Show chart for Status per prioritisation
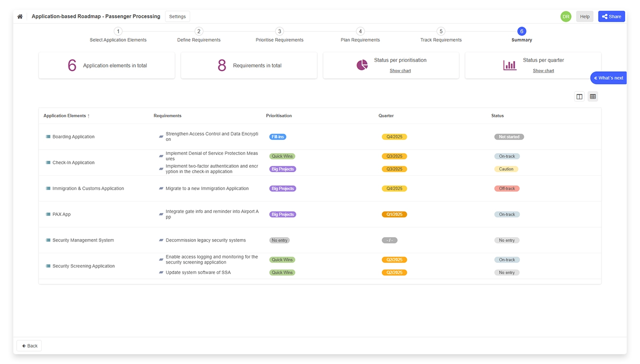The width and height of the screenshot is (640, 364). (400, 71)
